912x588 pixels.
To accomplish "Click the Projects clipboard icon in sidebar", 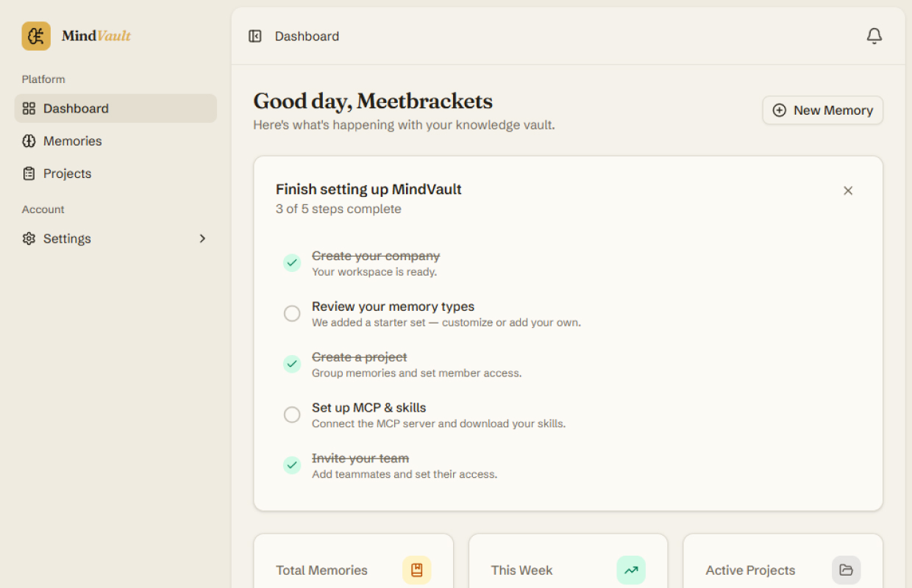I will 29,173.
